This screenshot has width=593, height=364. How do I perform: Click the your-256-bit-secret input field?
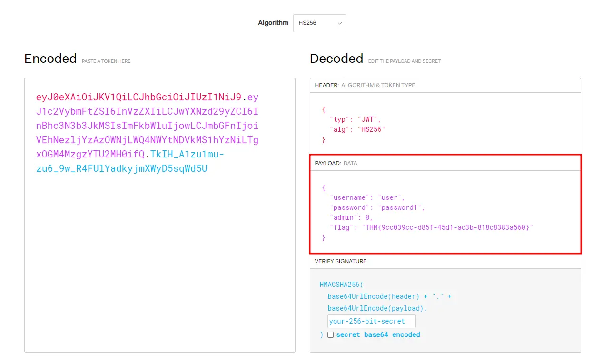coord(371,321)
